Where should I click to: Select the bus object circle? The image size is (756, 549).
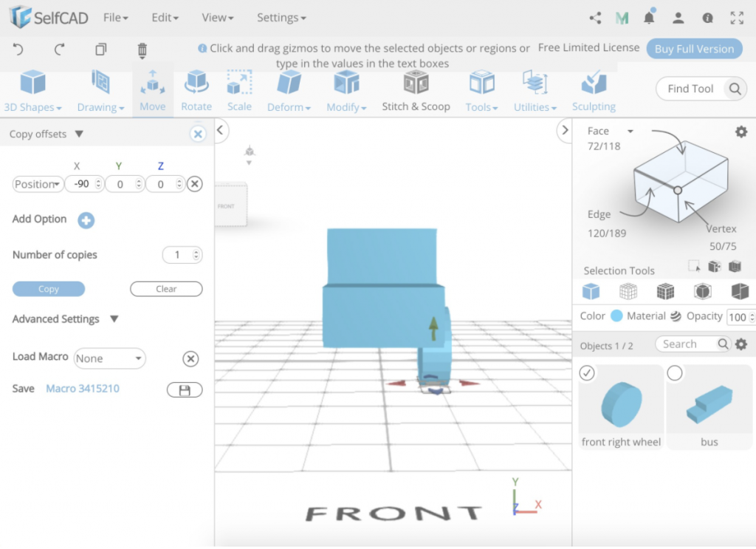click(x=675, y=373)
